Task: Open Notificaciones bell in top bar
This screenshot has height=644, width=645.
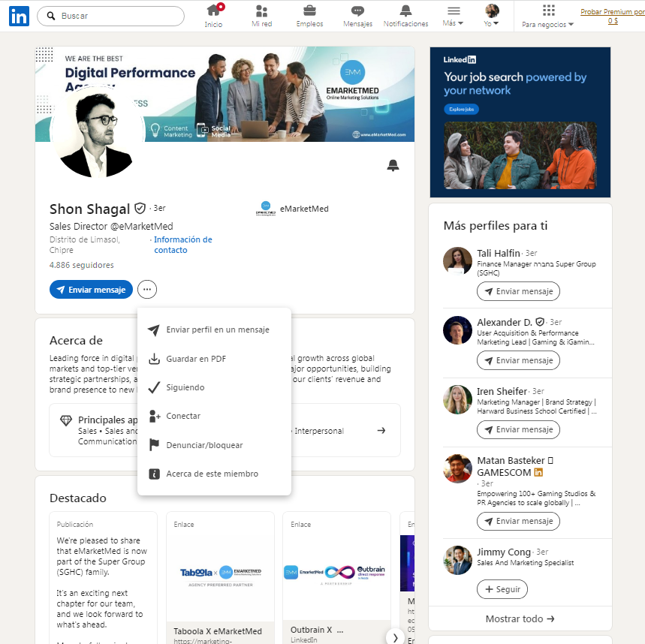Action: pos(405,16)
